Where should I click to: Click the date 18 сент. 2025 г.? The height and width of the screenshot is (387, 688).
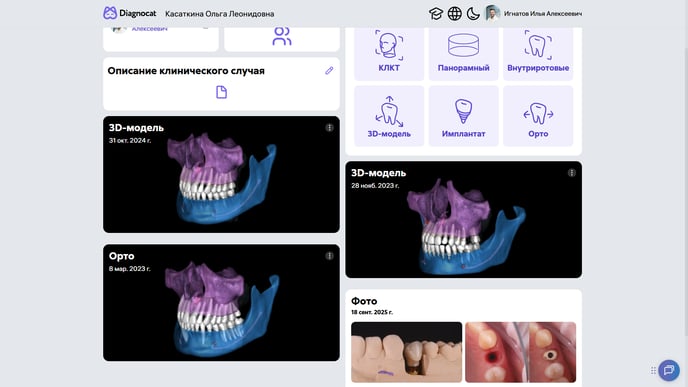tap(372, 312)
